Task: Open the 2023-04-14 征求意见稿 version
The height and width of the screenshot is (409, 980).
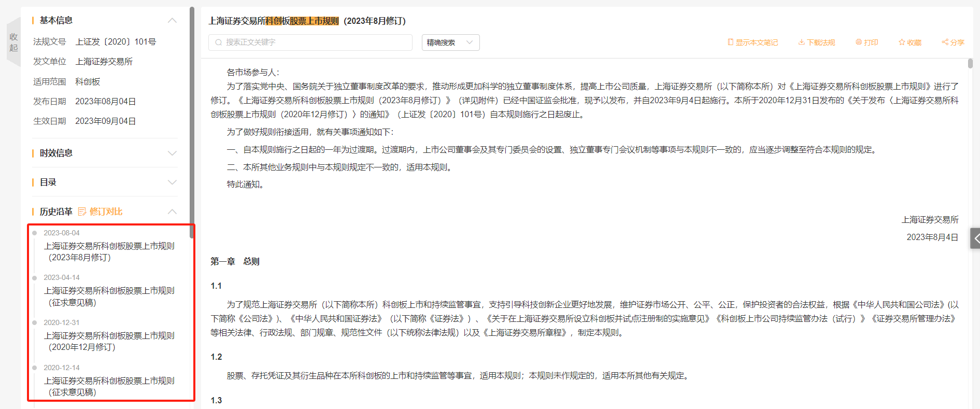Action: [x=109, y=297]
